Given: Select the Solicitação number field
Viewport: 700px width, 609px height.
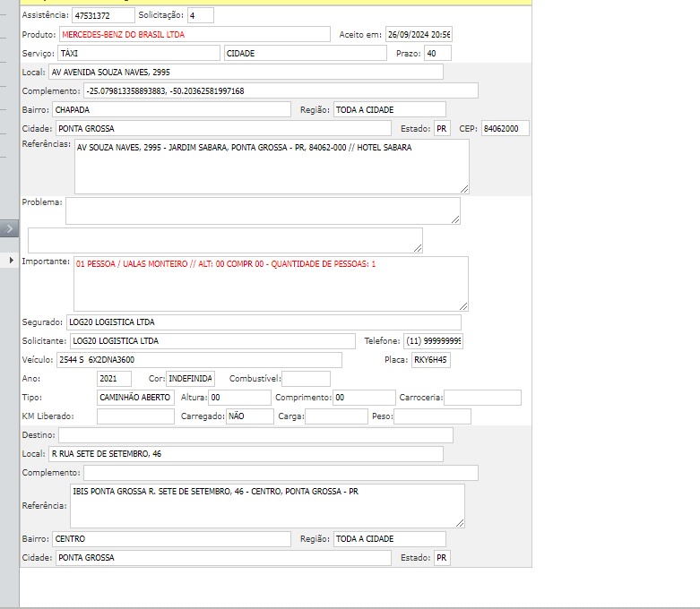Looking at the screenshot, I should click(201, 15).
